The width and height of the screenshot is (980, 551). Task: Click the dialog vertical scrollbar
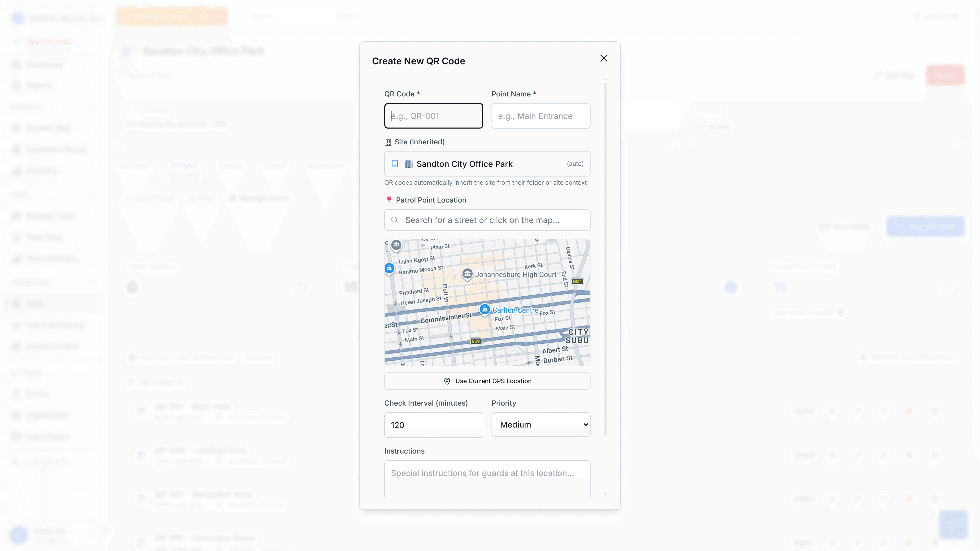tap(605, 259)
